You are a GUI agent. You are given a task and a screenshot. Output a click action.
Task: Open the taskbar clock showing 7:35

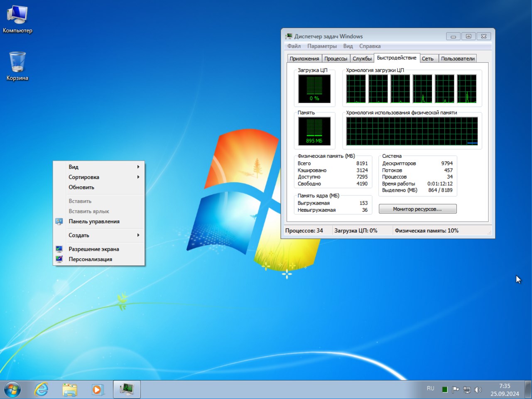505,390
